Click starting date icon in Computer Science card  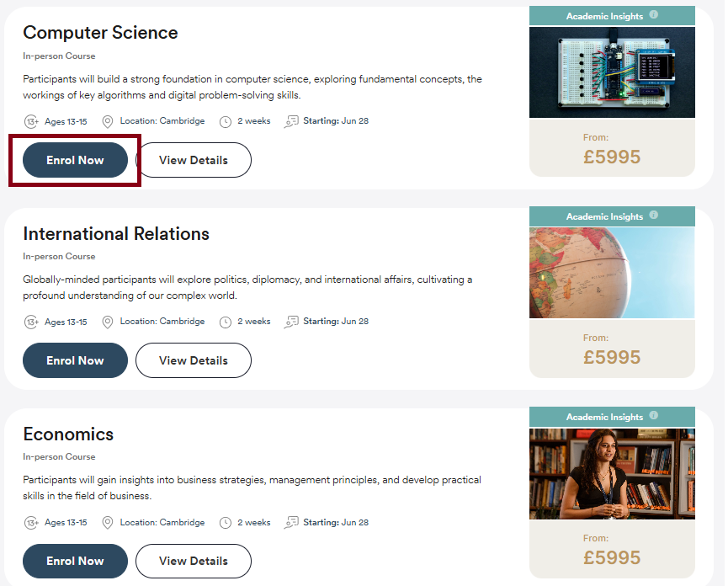click(291, 121)
